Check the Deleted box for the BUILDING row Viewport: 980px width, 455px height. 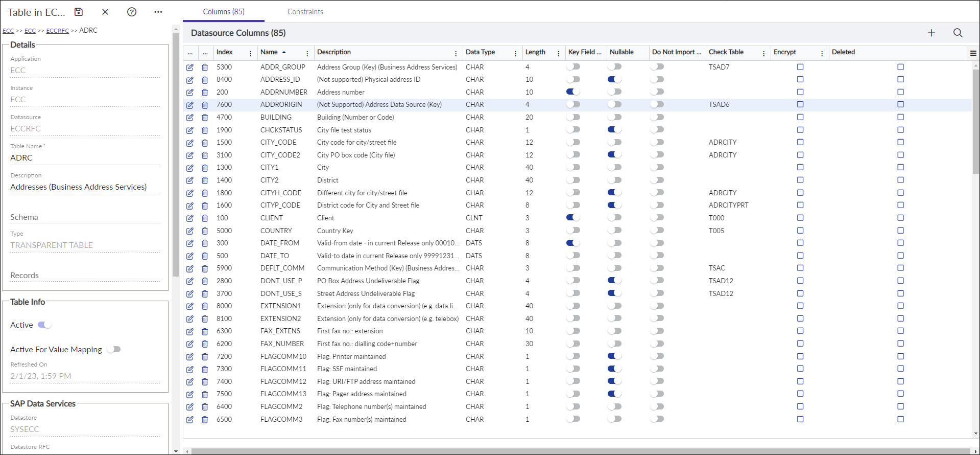[x=900, y=117]
